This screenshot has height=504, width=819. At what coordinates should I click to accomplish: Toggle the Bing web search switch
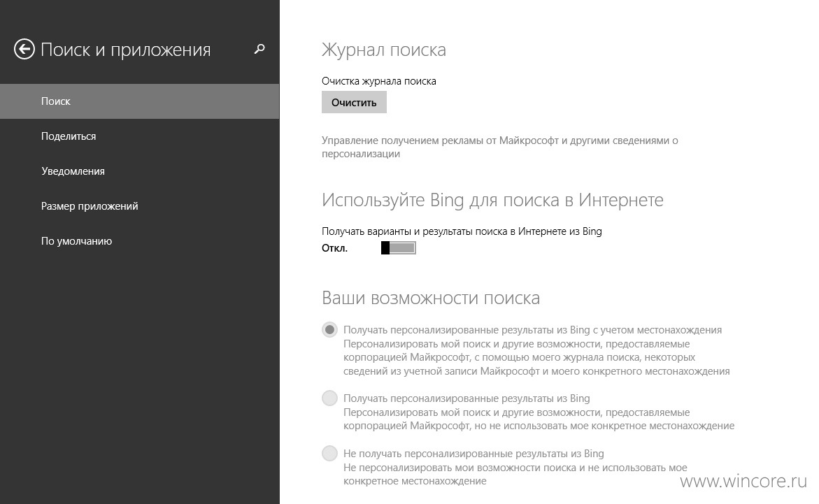399,247
